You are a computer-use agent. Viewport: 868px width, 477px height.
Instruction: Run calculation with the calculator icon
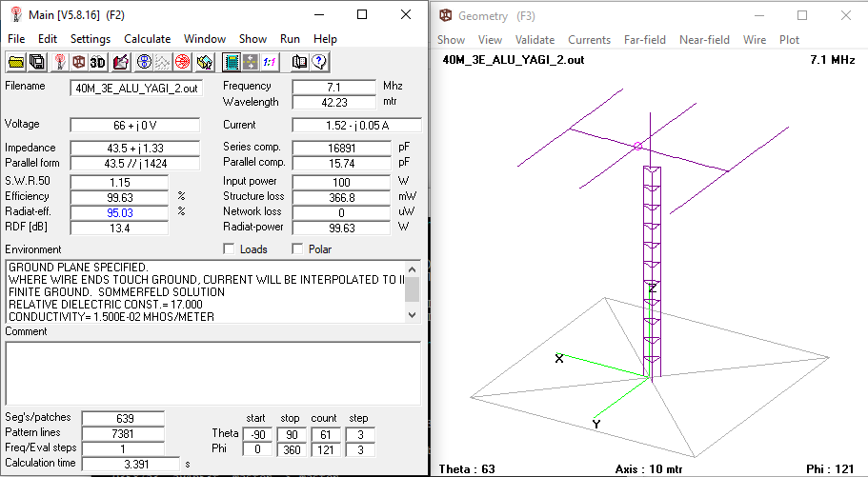(232, 62)
